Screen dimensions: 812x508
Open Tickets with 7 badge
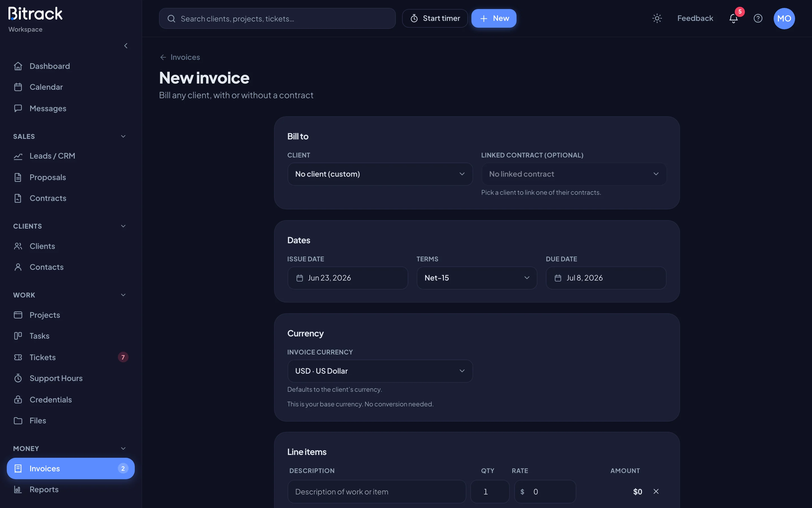click(71, 357)
